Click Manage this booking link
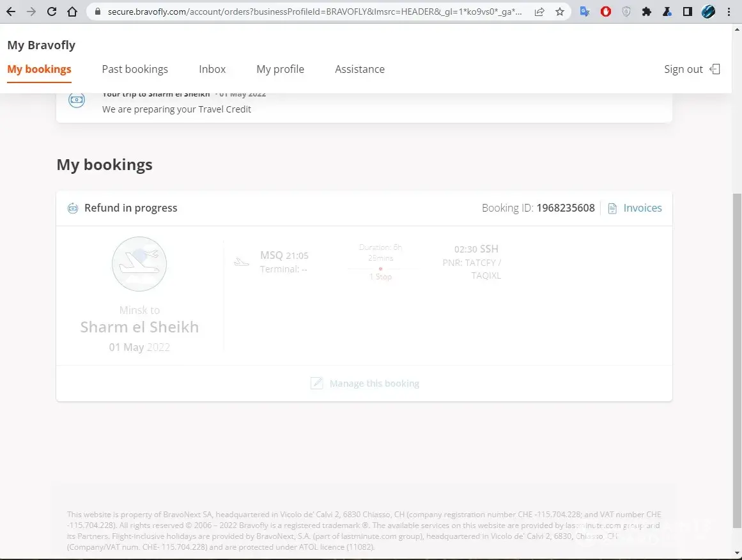This screenshot has height=560, width=742. (x=375, y=384)
